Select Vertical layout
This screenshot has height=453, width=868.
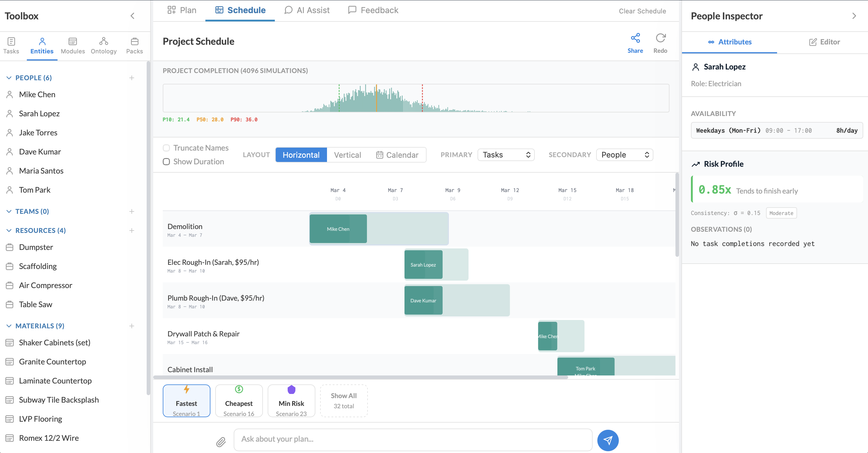[347, 155]
